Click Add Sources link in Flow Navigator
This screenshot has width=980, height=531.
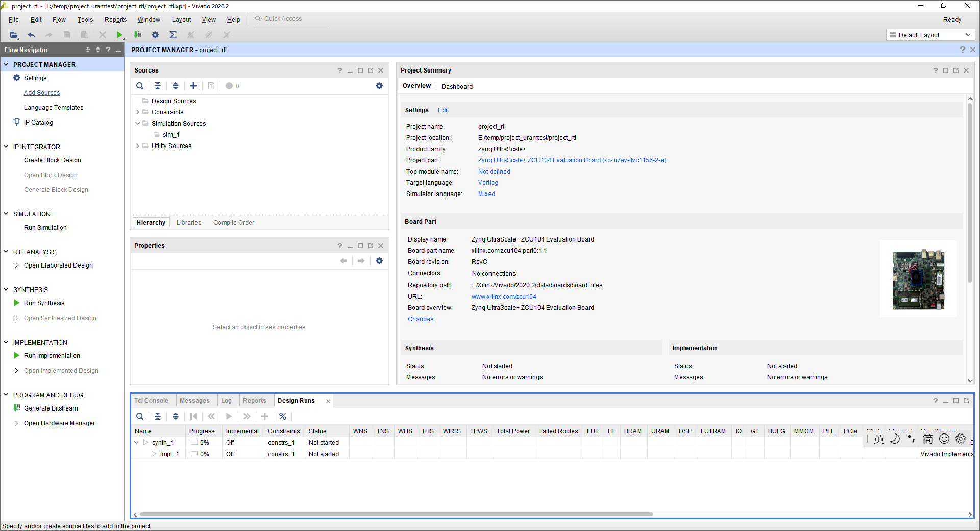(x=42, y=93)
